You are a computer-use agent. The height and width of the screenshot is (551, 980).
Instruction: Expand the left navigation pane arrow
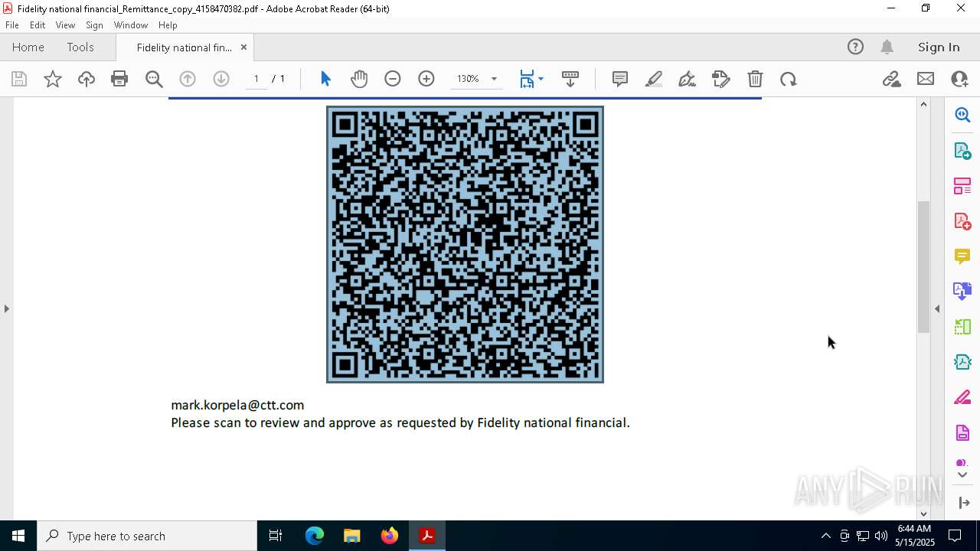pos(7,308)
